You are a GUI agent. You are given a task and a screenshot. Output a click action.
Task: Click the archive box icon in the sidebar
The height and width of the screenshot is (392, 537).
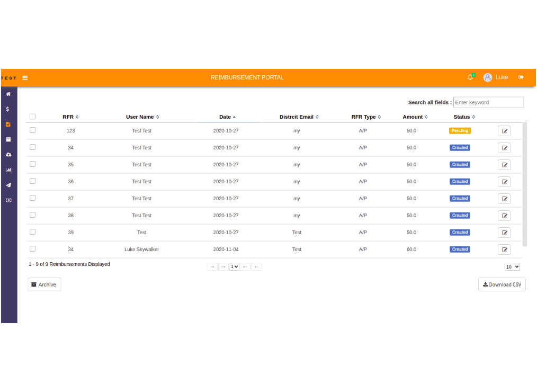coord(8,139)
